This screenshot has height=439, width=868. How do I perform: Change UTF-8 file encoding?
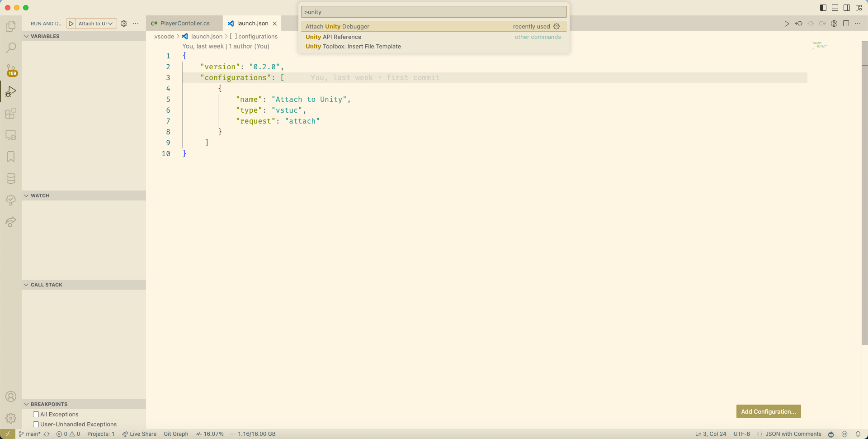click(741, 434)
